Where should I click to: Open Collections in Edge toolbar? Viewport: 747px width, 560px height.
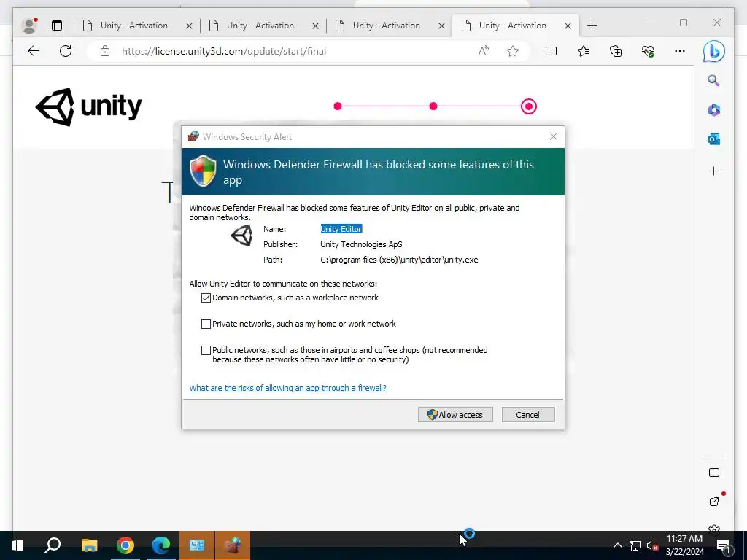(x=616, y=51)
